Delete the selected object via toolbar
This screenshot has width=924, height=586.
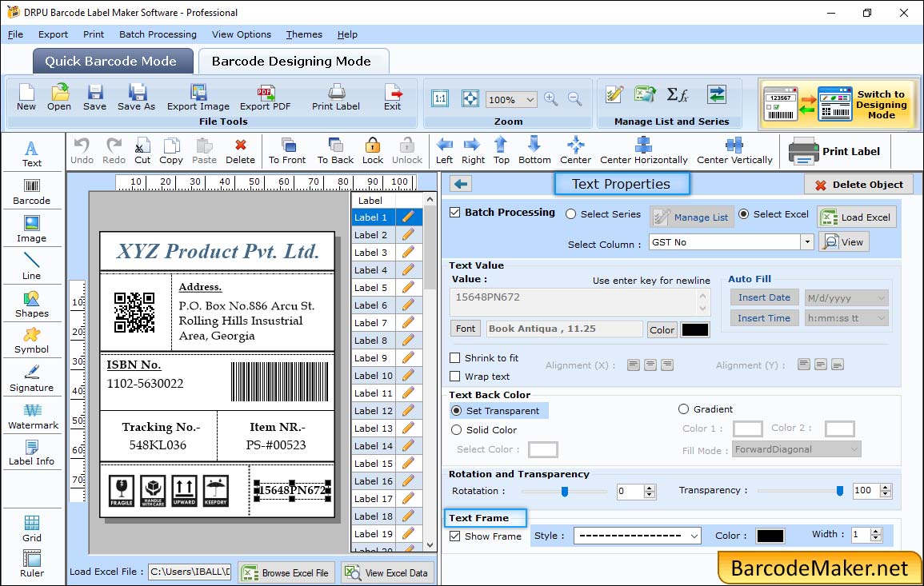click(x=241, y=151)
